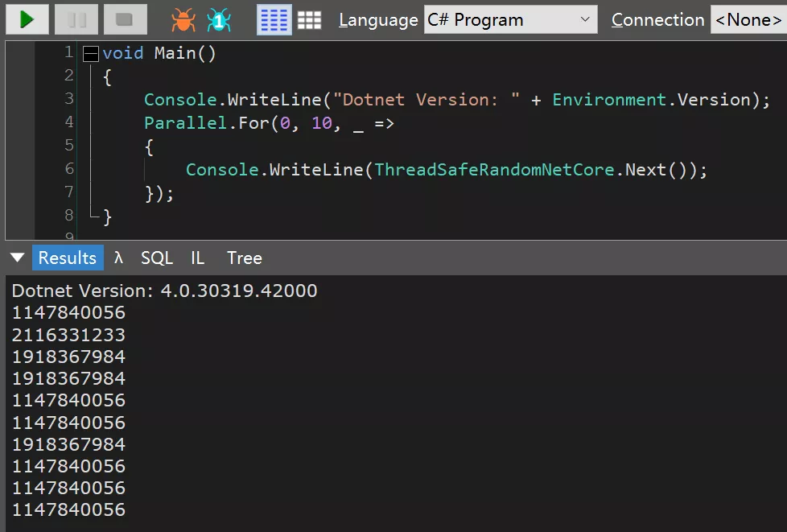Toggle data grid results view icon

309,20
